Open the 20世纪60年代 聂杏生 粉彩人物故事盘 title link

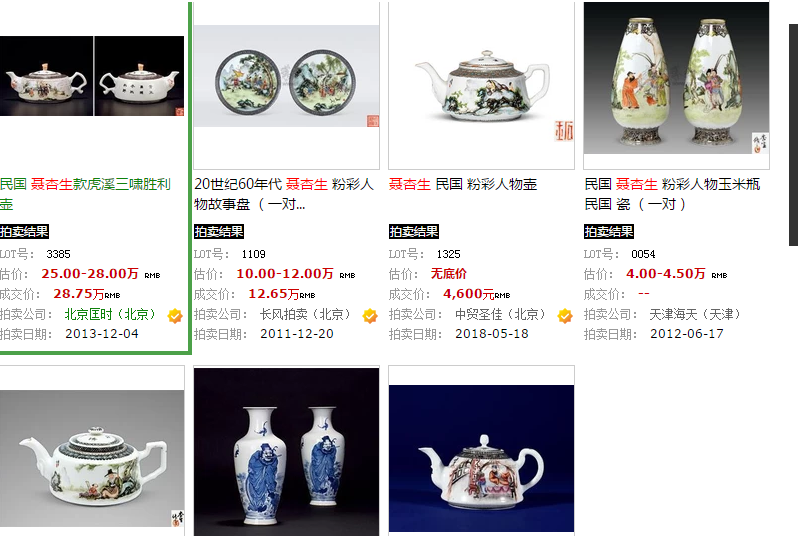tap(284, 194)
